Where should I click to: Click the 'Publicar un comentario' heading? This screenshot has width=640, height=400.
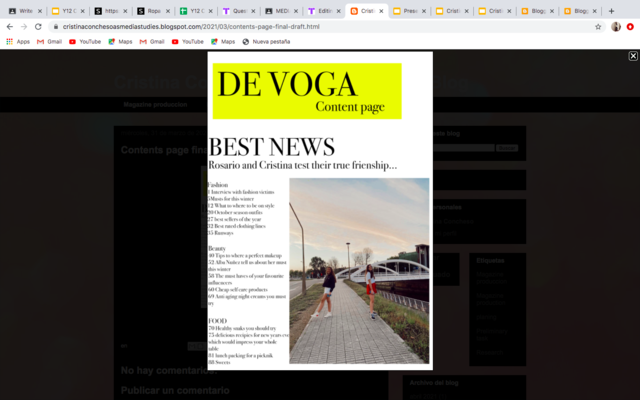(x=175, y=390)
